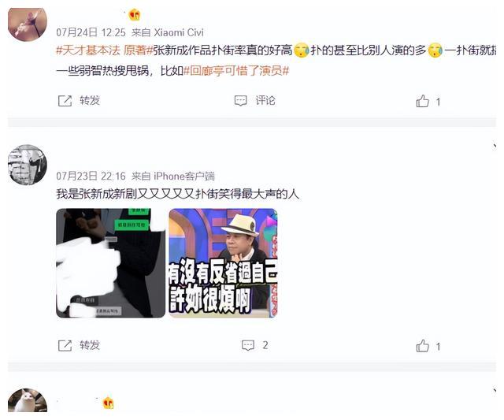Open the white cat avatar profile
The width and height of the screenshot is (504, 420).
coord(28,400)
